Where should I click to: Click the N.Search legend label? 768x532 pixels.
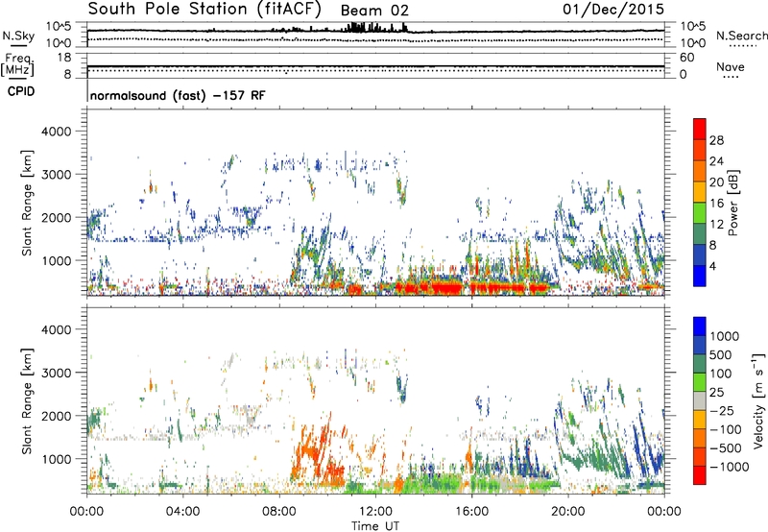(x=742, y=36)
